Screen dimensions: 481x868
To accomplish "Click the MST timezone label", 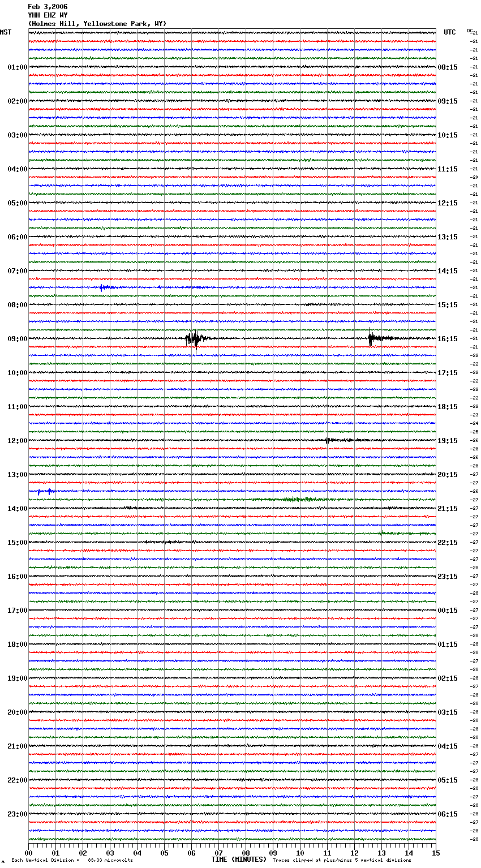I will 6,32.
